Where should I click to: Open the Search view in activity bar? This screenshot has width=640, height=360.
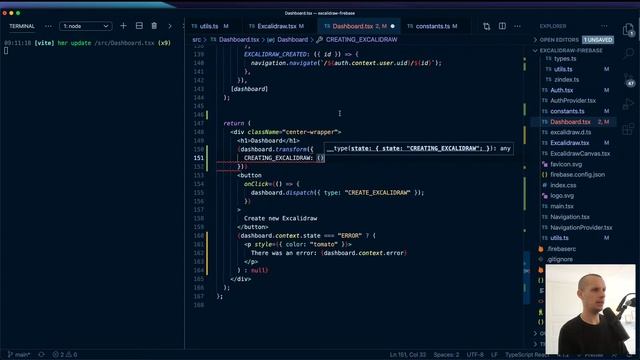pyautogui.click(x=628, y=53)
